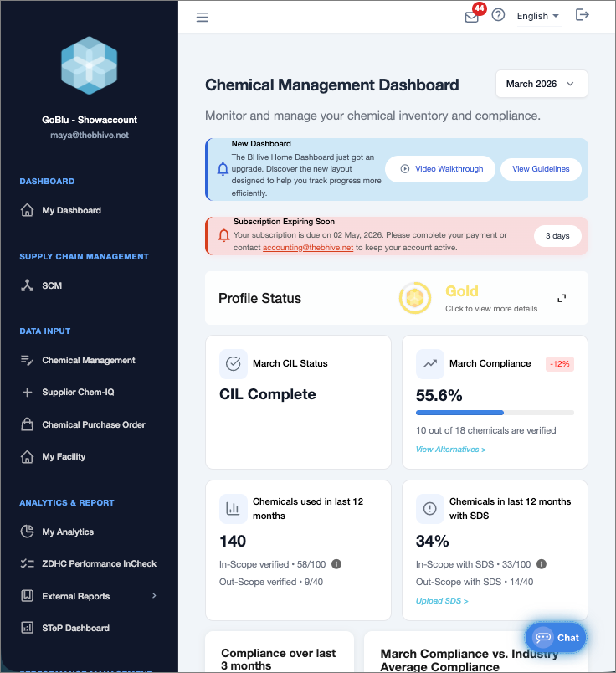Open Chemical Purchase Order menu item
The width and height of the screenshot is (616, 673).
tap(94, 424)
